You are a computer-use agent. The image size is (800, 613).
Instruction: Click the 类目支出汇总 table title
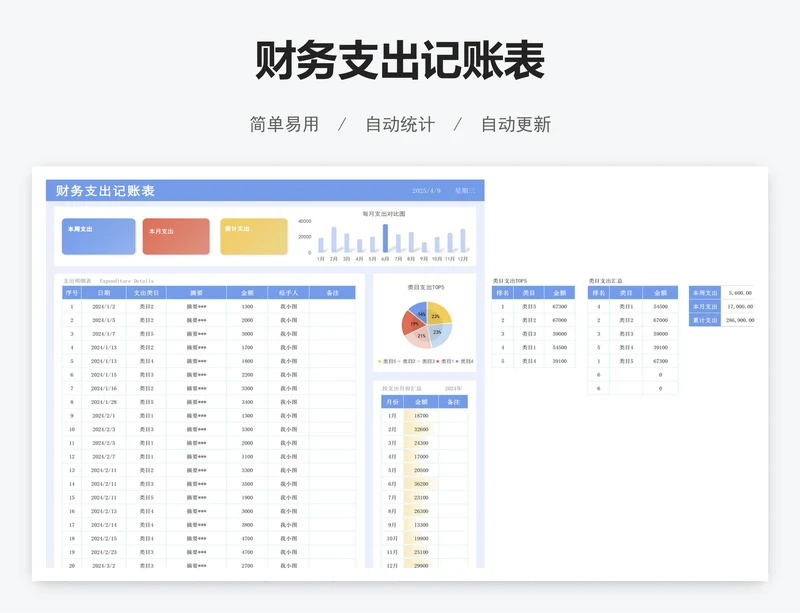point(605,281)
